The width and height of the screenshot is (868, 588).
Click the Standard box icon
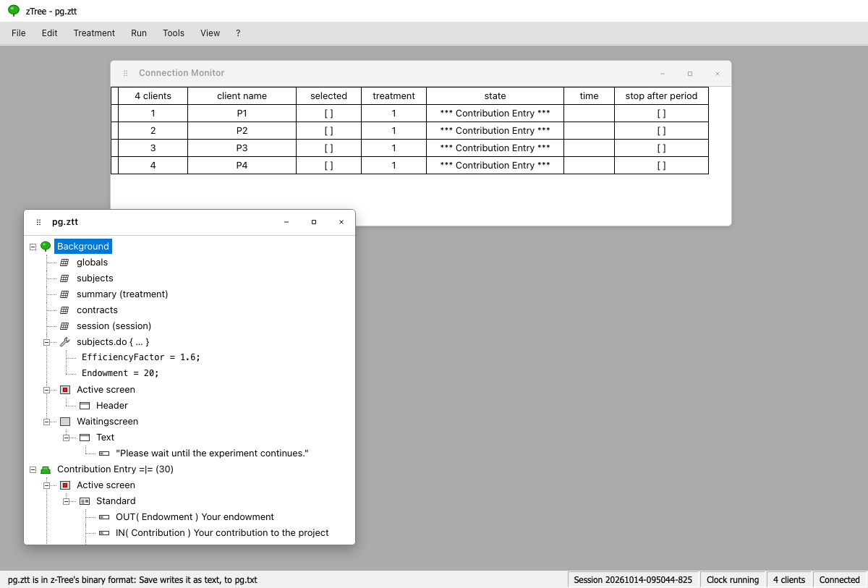coord(85,501)
